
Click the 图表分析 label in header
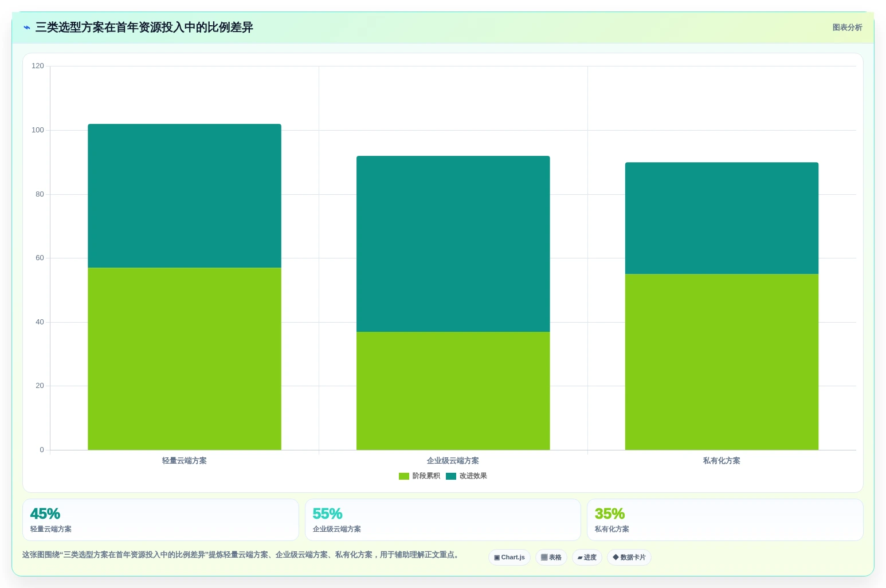tap(847, 28)
